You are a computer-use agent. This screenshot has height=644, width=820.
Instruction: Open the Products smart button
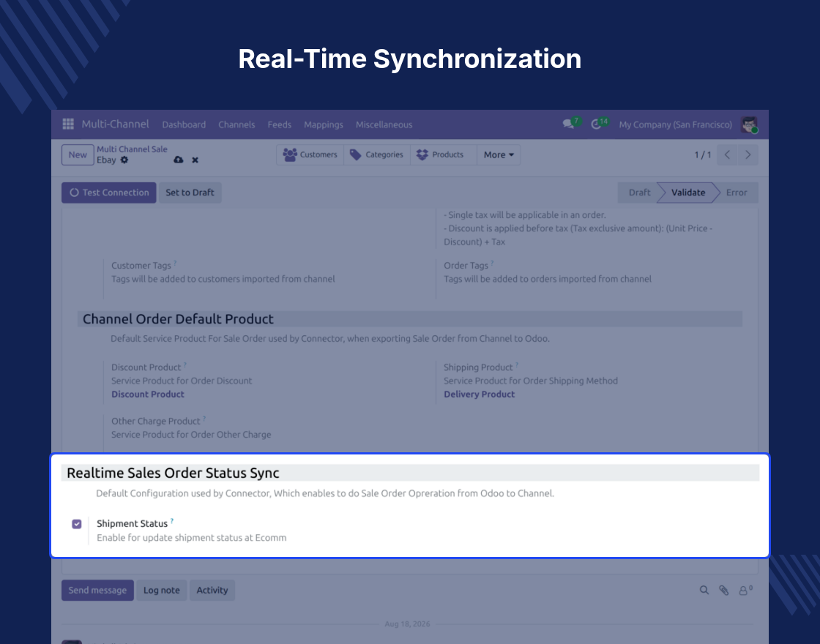pyautogui.click(x=444, y=154)
